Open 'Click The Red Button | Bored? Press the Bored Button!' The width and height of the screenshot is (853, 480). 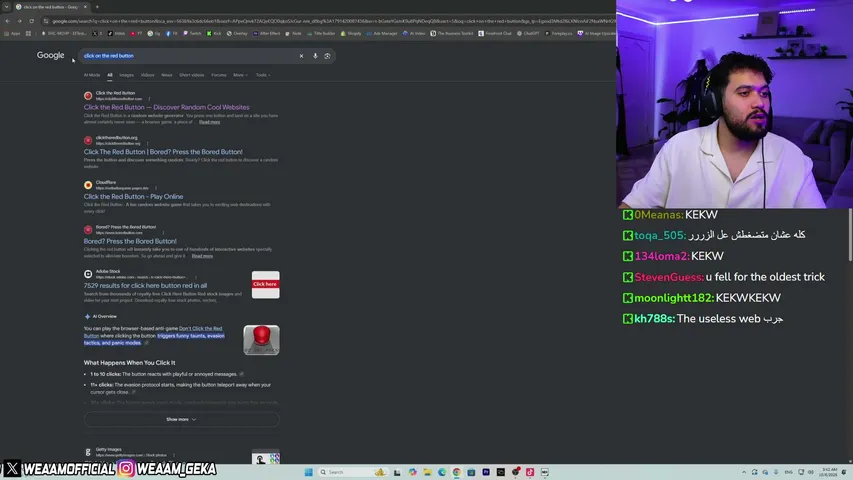click(163, 152)
